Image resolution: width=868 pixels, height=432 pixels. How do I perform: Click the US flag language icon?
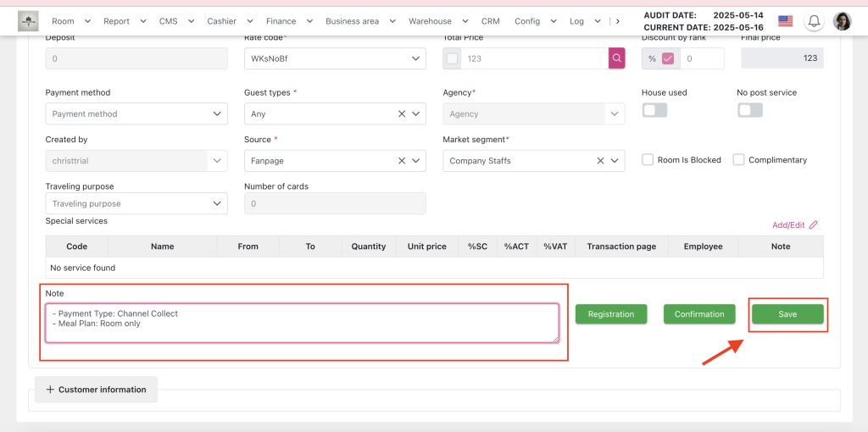click(x=785, y=21)
